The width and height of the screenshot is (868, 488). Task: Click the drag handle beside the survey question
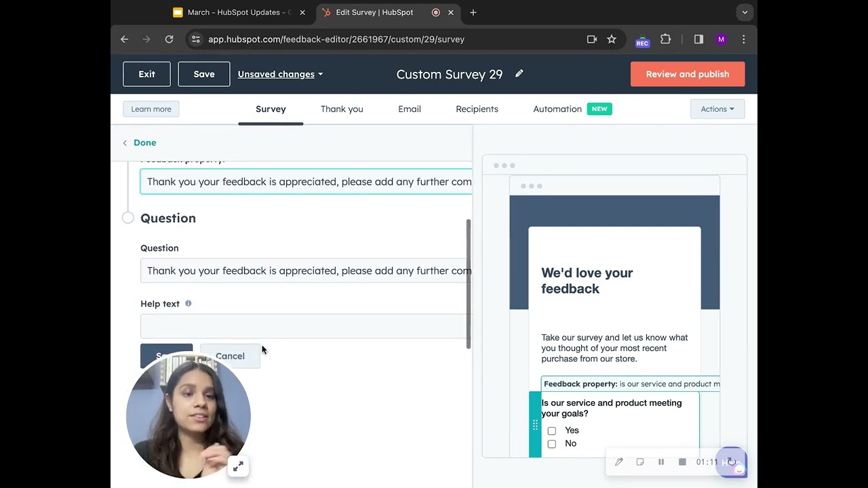point(535,425)
